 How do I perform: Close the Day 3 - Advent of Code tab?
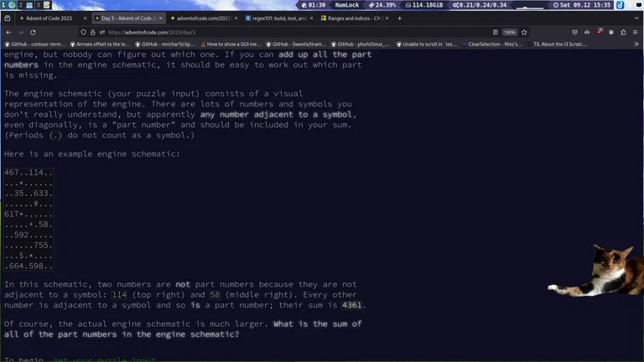pos(161,18)
